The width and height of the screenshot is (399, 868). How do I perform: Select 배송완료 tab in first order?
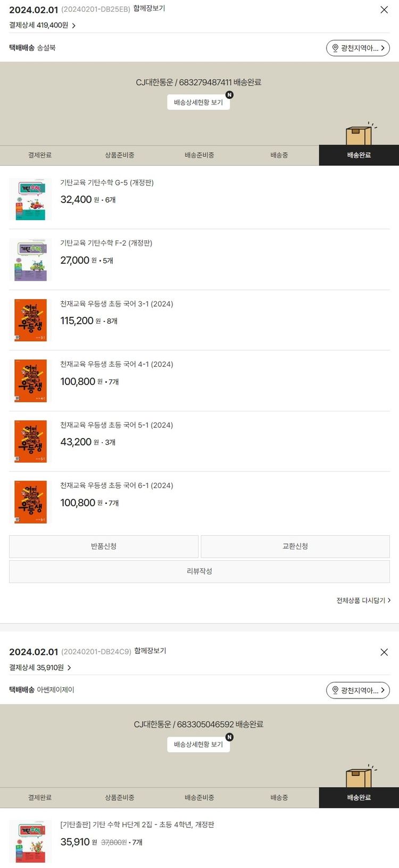[359, 155]
